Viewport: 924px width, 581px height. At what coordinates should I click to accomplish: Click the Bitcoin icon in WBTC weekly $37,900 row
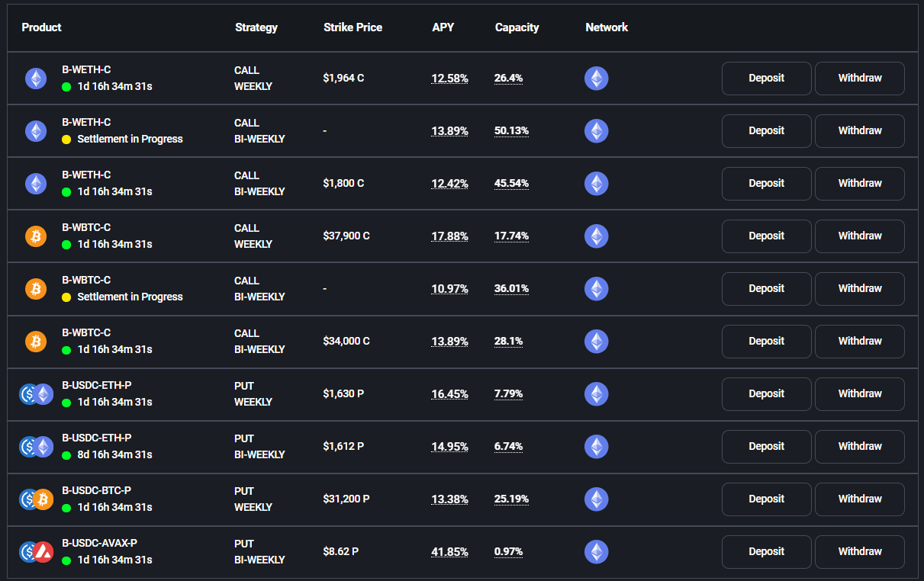(x=36, y=236)
